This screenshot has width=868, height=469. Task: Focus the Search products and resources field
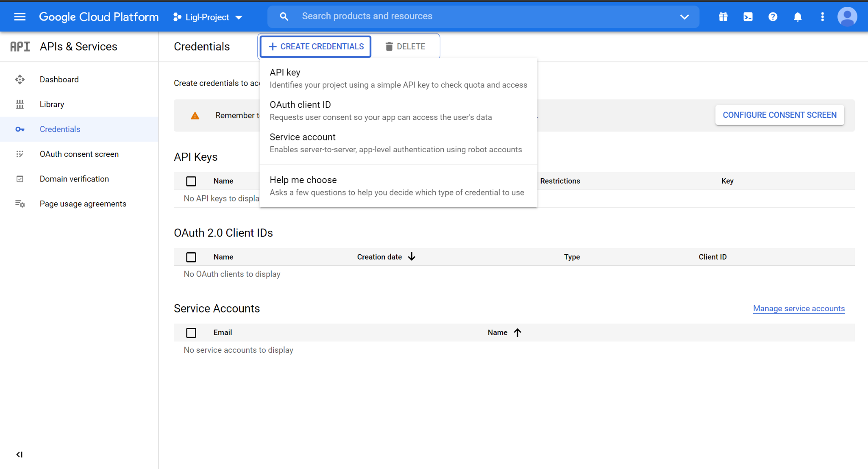483,17
